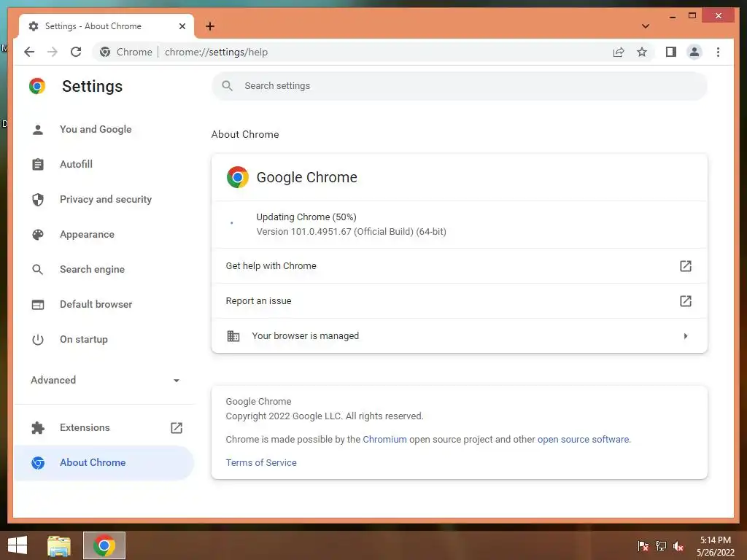Click the clipboard icon beside Autofill

[x=38, y=164]
